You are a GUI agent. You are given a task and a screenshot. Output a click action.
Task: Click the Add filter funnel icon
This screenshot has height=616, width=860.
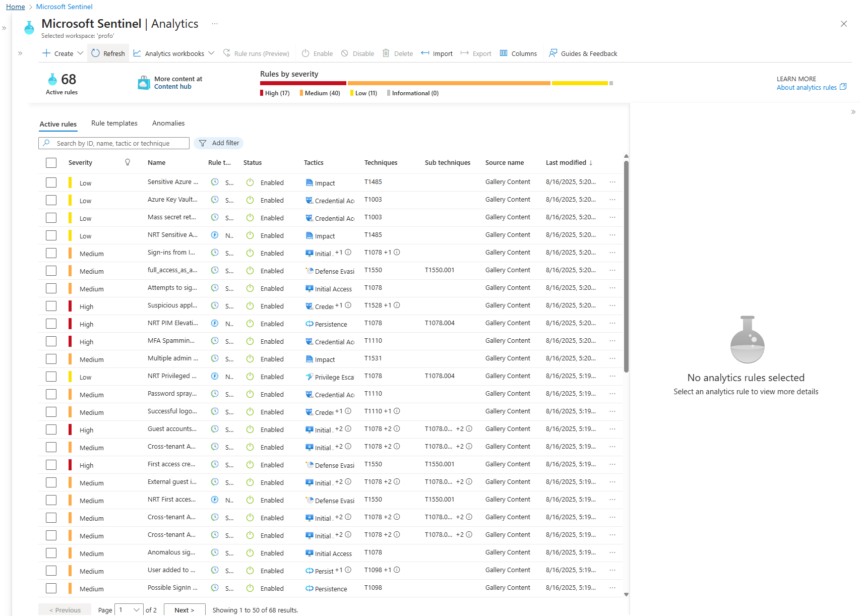(203, 143)
